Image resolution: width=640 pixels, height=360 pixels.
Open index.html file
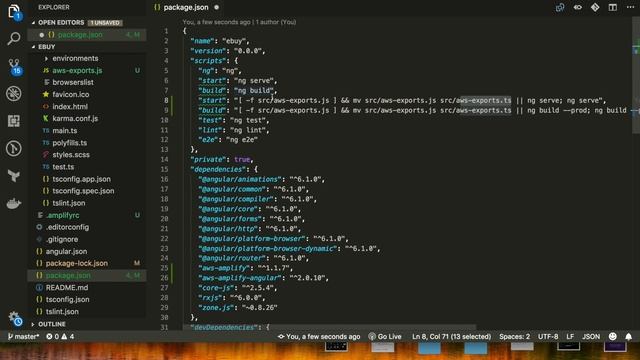coord(69,107)
